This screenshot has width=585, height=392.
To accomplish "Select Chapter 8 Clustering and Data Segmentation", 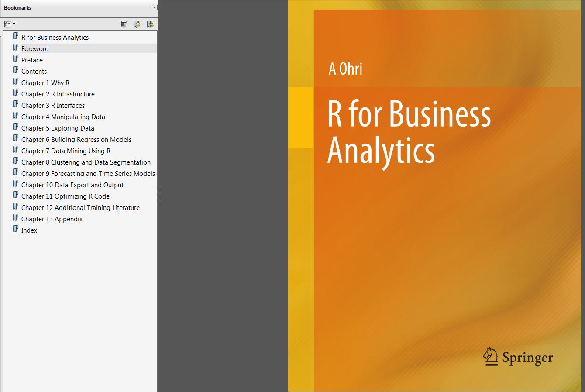I will tap(86, 162).
